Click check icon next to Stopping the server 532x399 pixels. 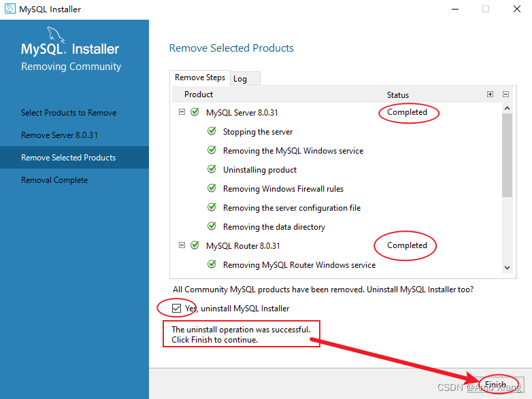(x=212, y=131)
